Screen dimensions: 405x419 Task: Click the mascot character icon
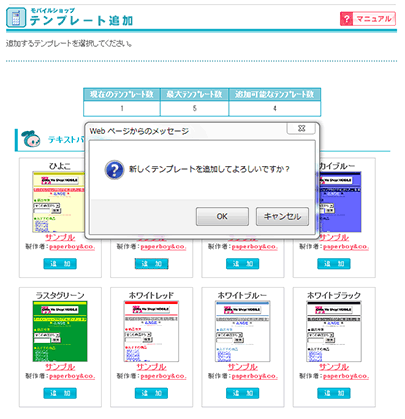click(31, 139)
